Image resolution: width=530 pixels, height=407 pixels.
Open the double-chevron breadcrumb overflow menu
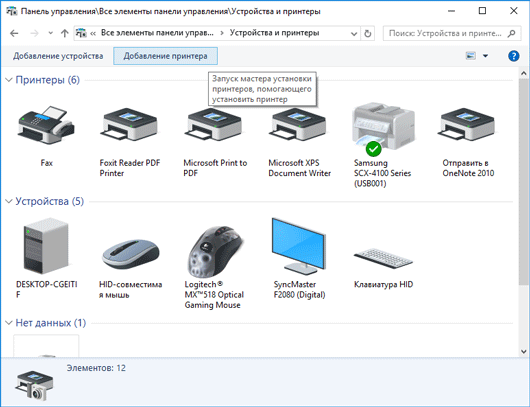(93, 33)
